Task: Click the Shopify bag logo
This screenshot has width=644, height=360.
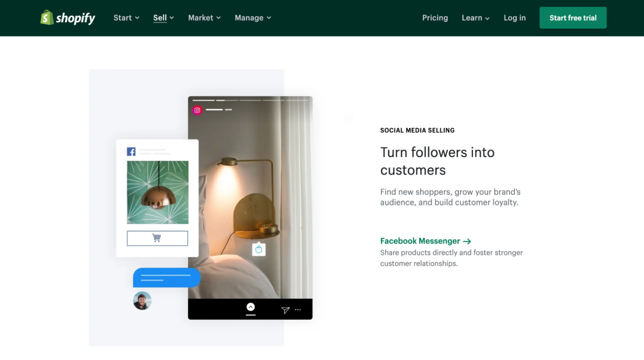Action: [x=46, y=18]
